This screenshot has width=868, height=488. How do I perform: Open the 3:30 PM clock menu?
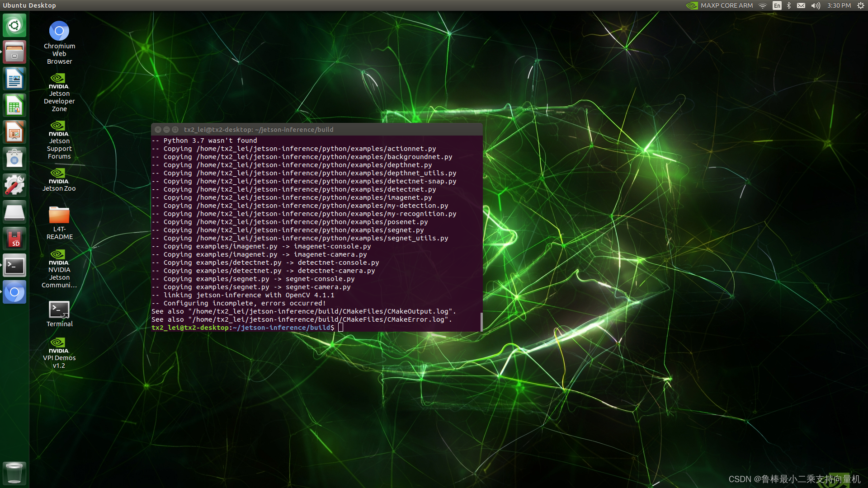tap(839, 5)
